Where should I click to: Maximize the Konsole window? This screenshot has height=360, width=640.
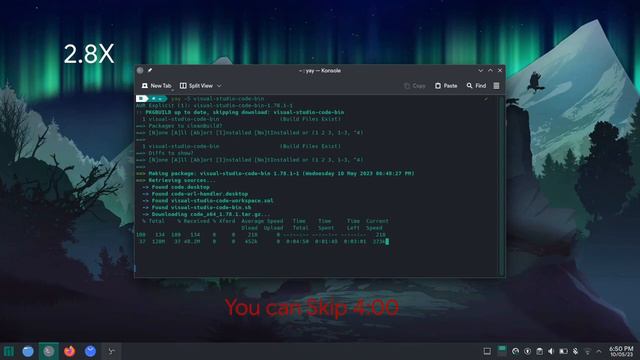pyautogui.click(x=490, y=71)
